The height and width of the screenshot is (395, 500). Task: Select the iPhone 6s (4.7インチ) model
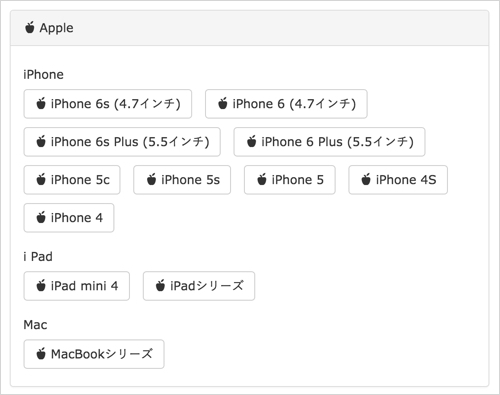point(108,104)
